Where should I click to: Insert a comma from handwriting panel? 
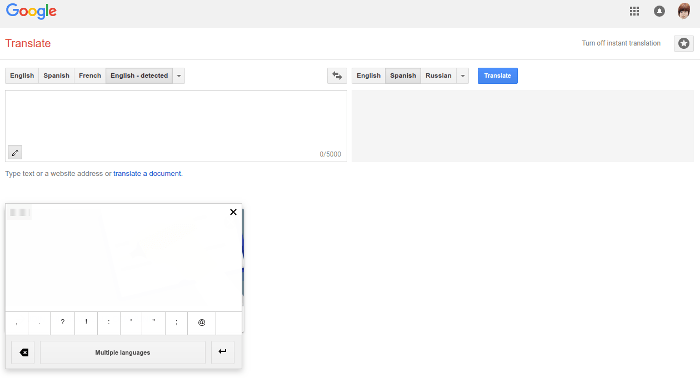click(x=17, y=323)
